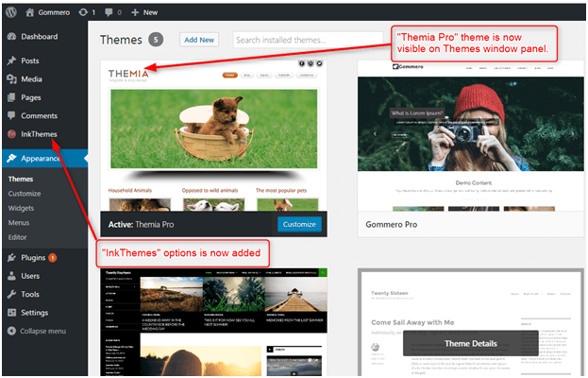The width and height of the screenshot is (588, 378).
Task: Open the Settings menu label
Action: point(35,312)
